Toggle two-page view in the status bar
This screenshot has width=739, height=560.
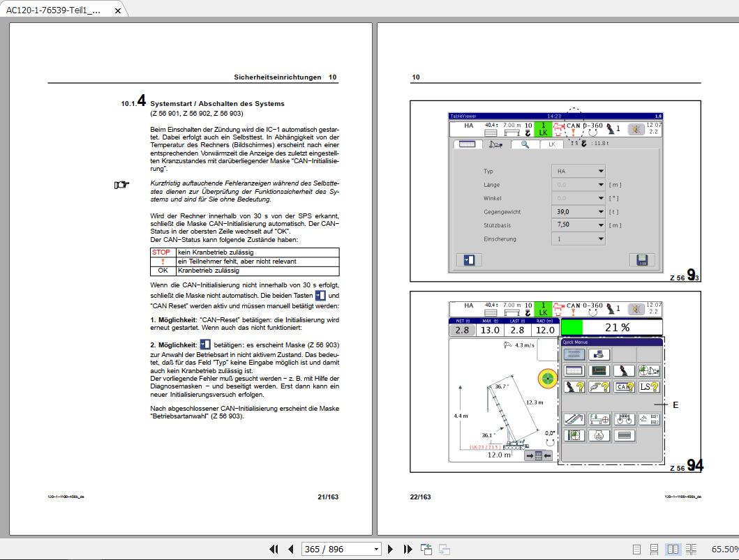(673, 549)
